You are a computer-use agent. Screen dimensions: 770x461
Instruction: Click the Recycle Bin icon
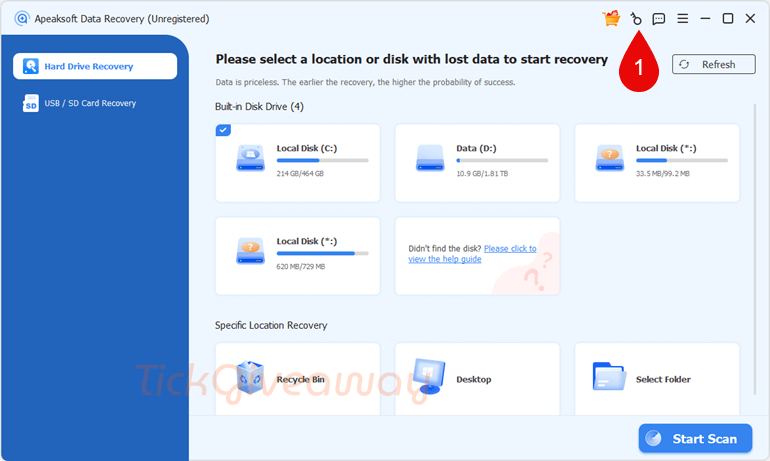(250, 378)
